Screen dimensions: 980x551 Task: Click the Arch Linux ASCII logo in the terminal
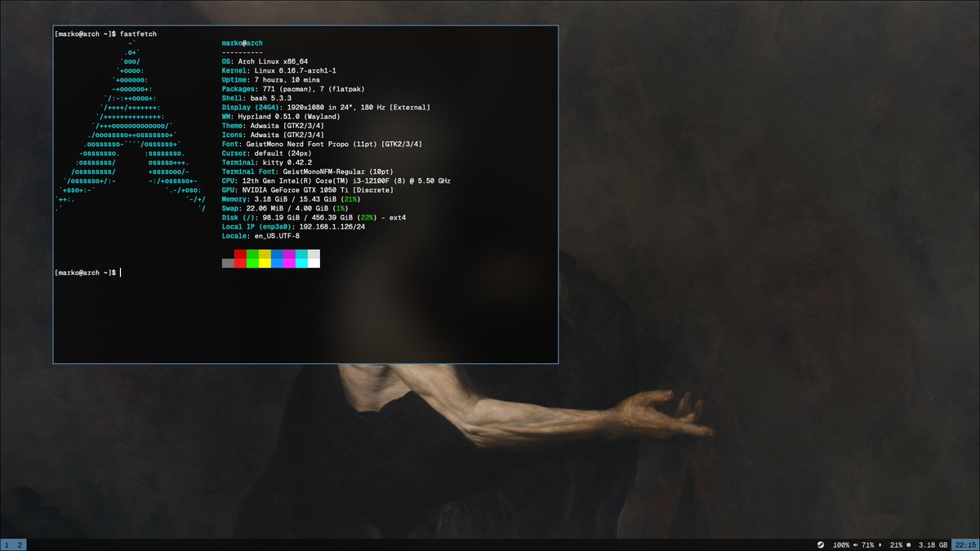pyautogui.click(x=130, y=126)
